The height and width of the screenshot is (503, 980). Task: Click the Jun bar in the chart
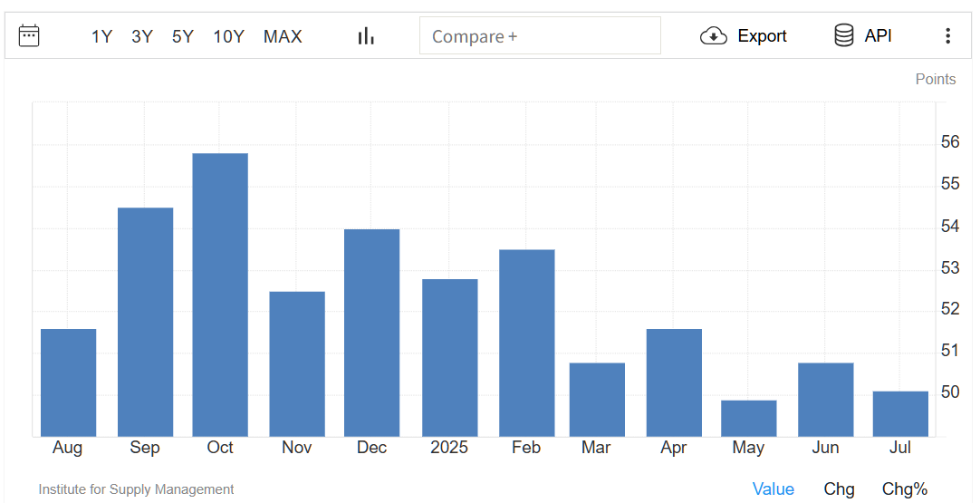point(826,400)
